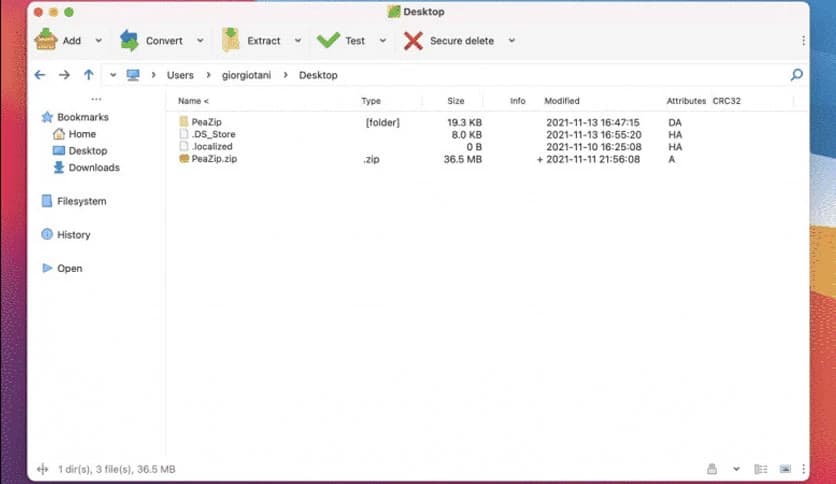The image size is (836, 484).
Task: Click the [folder] type cell
Action: pyautogui.click(x=382, y=122)
